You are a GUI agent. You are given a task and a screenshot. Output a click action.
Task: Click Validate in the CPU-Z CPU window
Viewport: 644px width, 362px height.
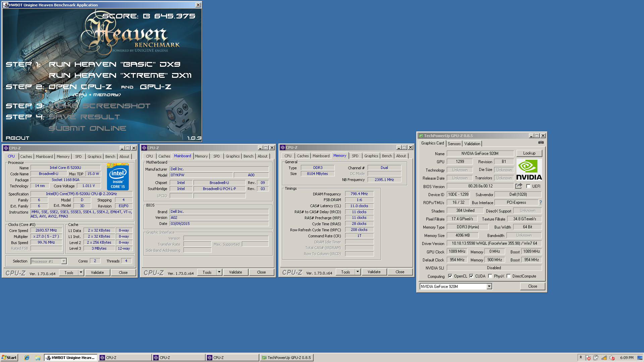[x=97, y=273]
